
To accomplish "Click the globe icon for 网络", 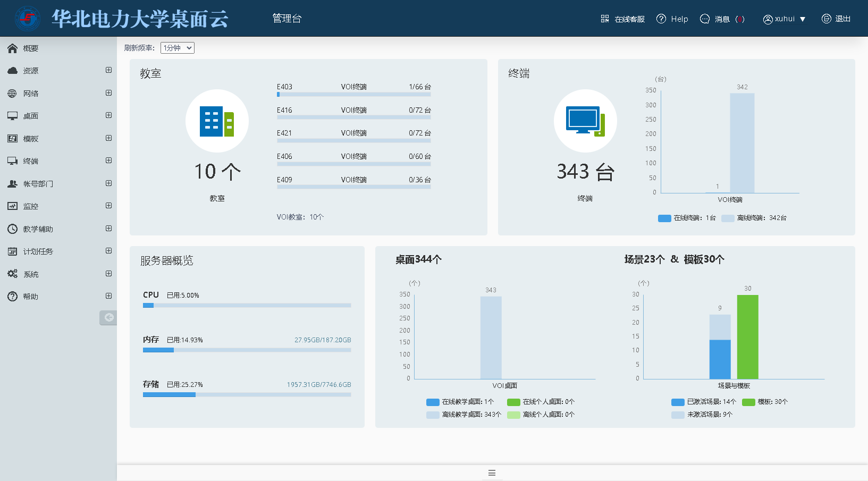I will click(12, 94).
